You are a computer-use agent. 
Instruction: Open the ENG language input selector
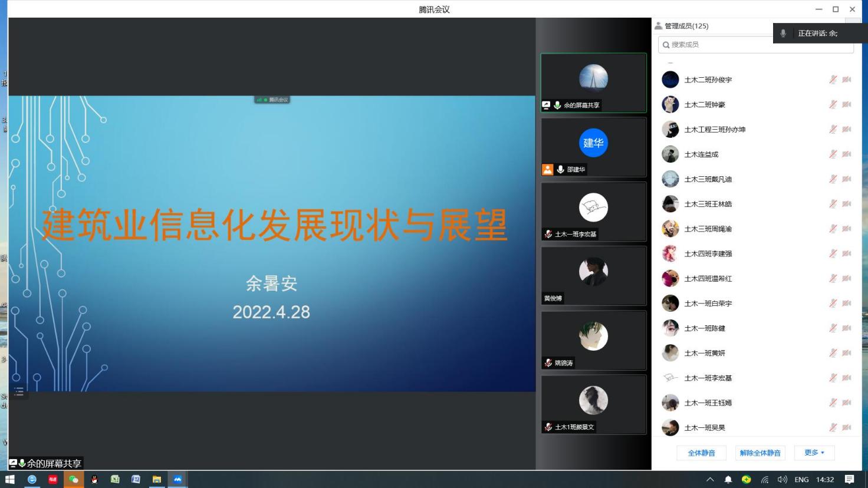[801, 480]
